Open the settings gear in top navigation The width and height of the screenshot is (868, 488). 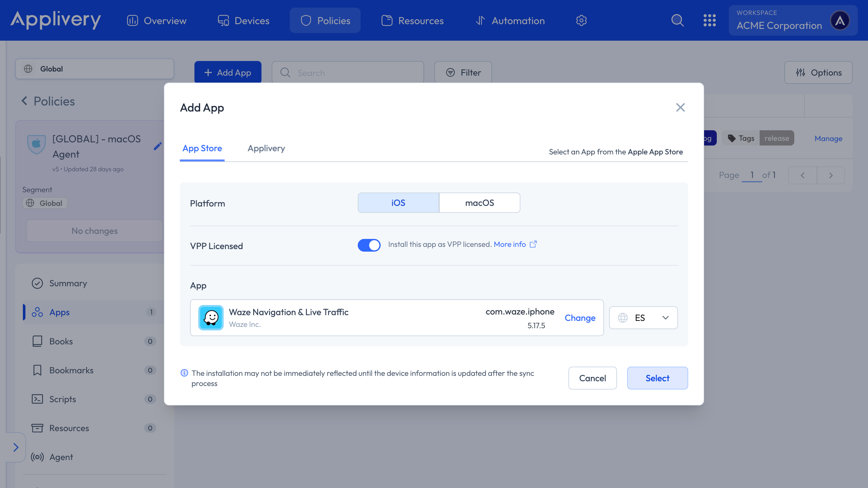click(581, 21)
